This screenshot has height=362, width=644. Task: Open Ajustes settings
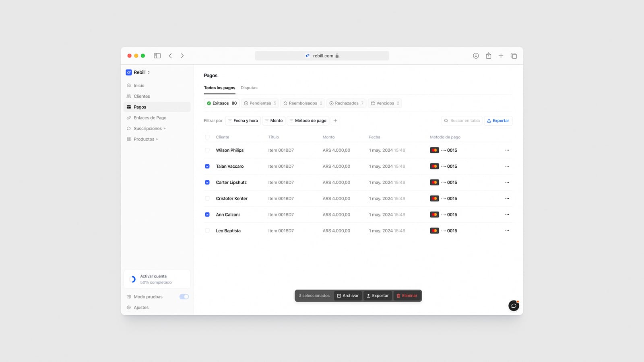(141, 307)
